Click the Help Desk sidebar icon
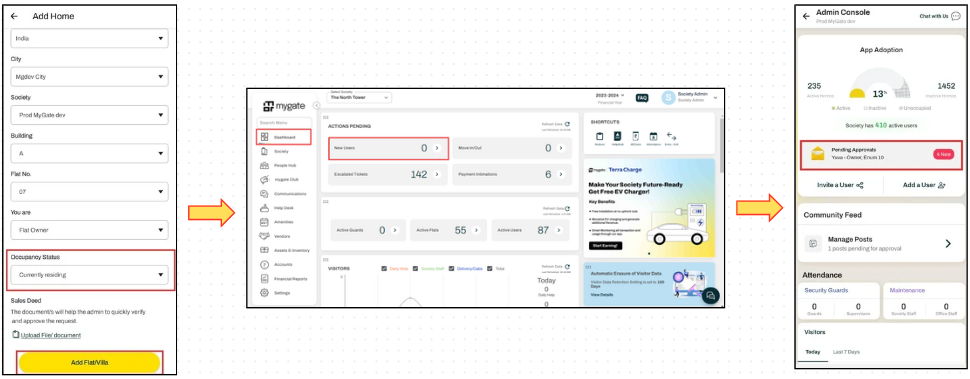 pos(264,208)
